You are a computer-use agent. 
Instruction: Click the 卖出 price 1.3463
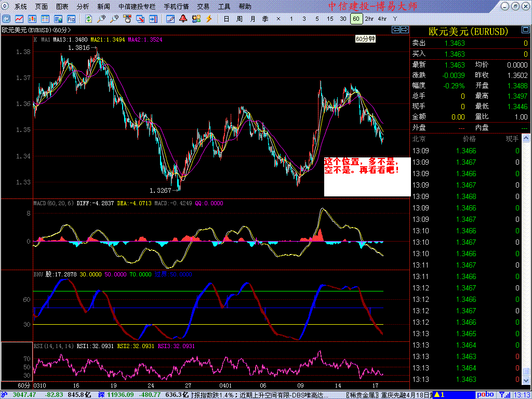tap(455, 44)
